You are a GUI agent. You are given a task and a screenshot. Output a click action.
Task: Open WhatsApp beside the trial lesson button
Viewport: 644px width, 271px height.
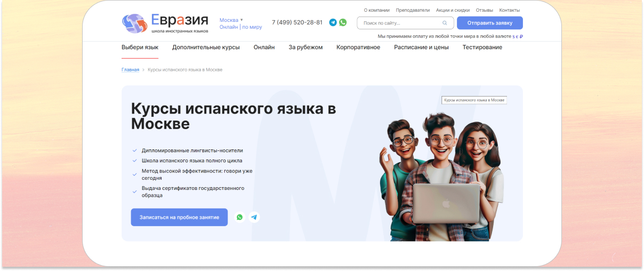pos(239,217)
